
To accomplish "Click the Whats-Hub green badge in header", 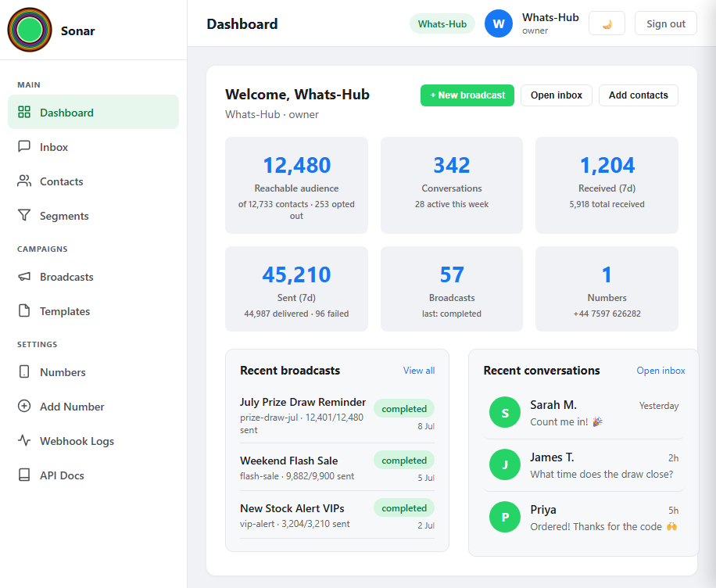I will point(442,23).
